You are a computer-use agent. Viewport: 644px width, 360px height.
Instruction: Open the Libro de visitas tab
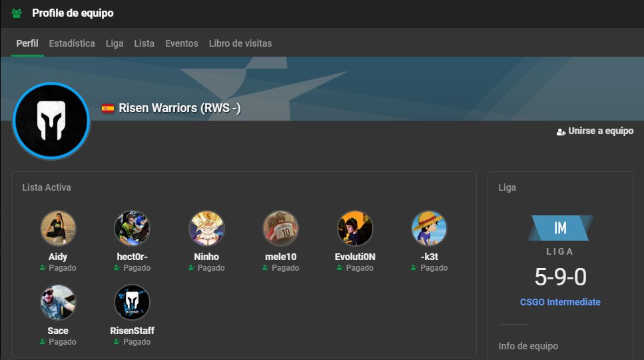coord(240,43)
